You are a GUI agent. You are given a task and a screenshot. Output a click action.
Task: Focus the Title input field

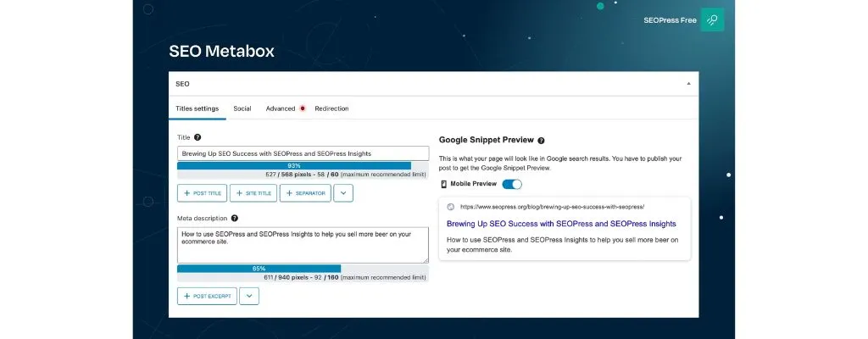[303, 153]
